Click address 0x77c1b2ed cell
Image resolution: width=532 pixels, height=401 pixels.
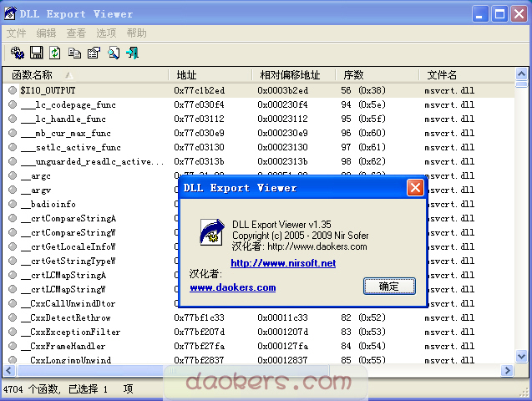click(199, 90)
